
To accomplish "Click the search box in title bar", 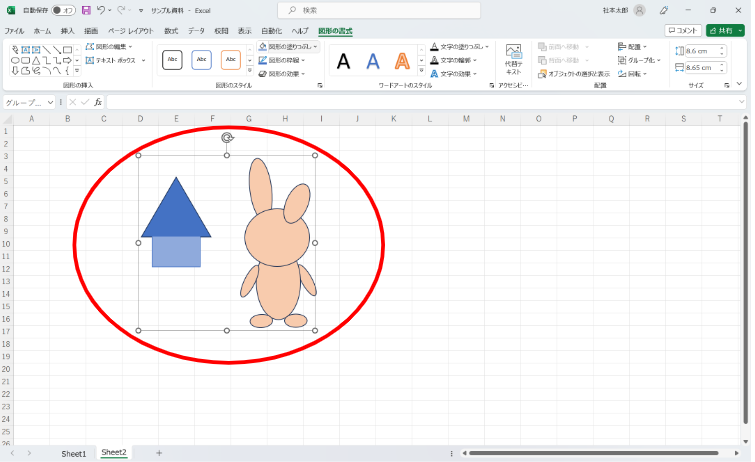I will 379,10.
